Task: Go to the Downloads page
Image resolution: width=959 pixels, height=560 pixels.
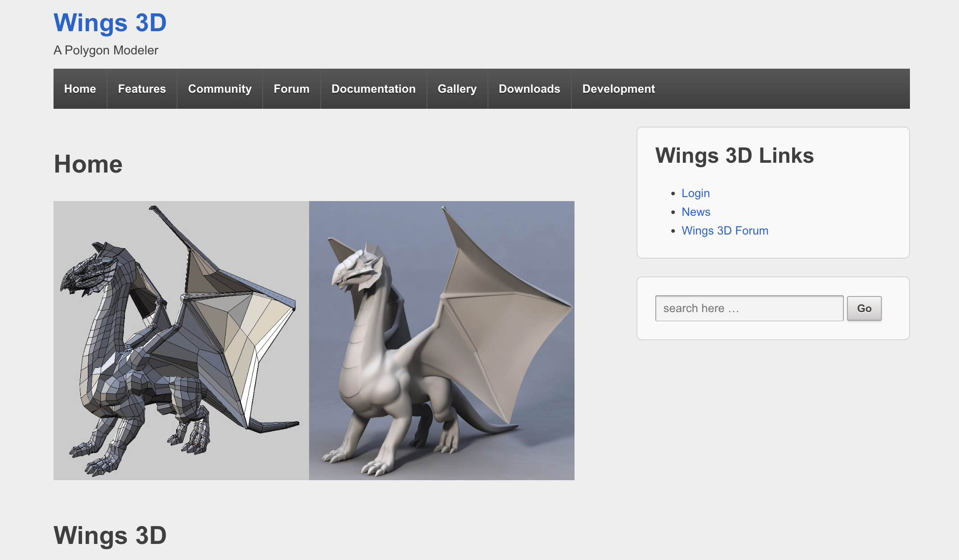Action: tap(529, 89)
